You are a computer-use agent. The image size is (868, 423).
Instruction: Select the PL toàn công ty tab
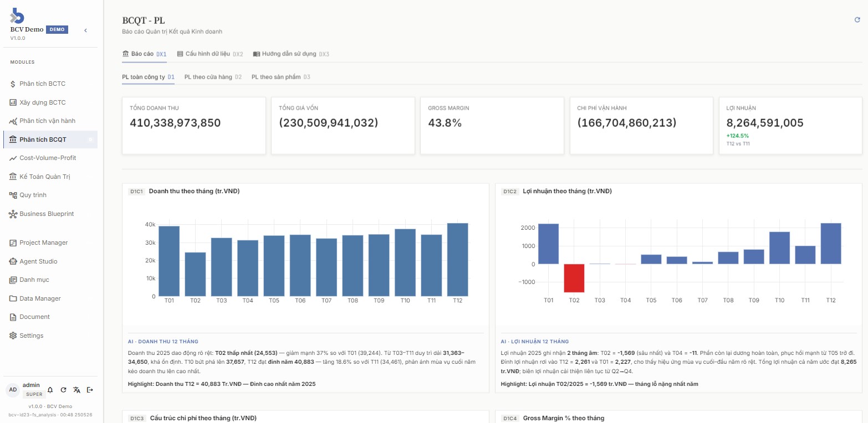click(x=149, y=77)
